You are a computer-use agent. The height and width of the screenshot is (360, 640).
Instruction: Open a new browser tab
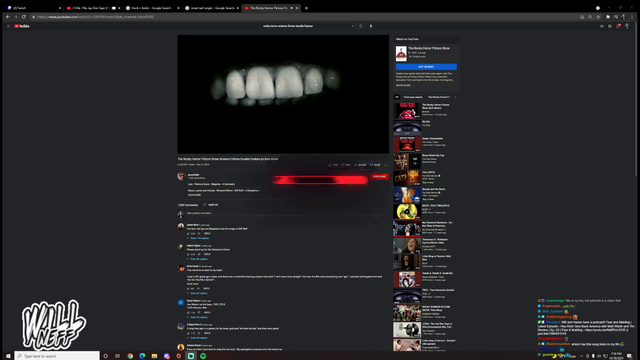(307, 8)
